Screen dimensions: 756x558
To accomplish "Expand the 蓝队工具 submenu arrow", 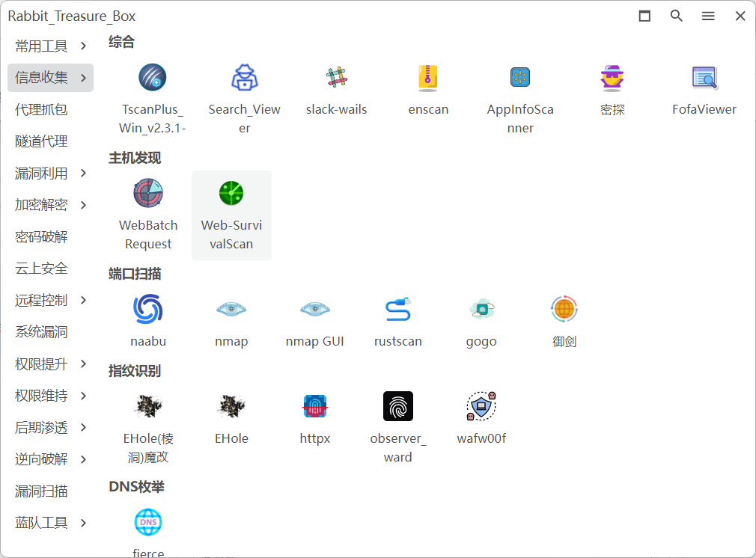I will coord(83,523).
